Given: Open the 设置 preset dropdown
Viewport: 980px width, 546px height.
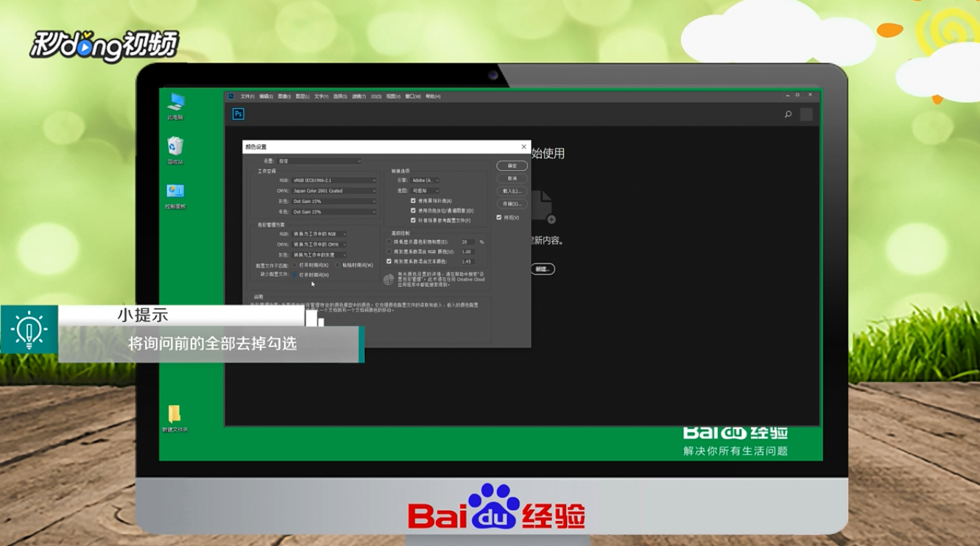Looking at the screenshot, I should pyautogui.click(x=320, y=161).
